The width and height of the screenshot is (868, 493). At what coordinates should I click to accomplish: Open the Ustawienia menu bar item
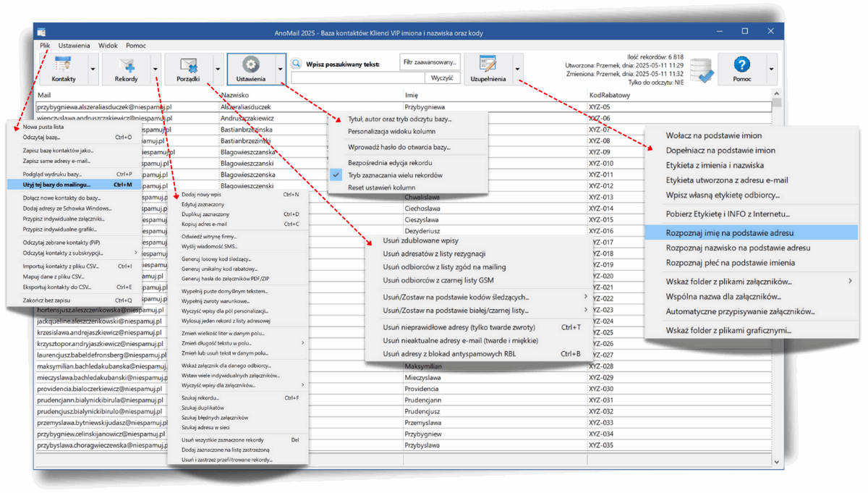tap(74, 46)
